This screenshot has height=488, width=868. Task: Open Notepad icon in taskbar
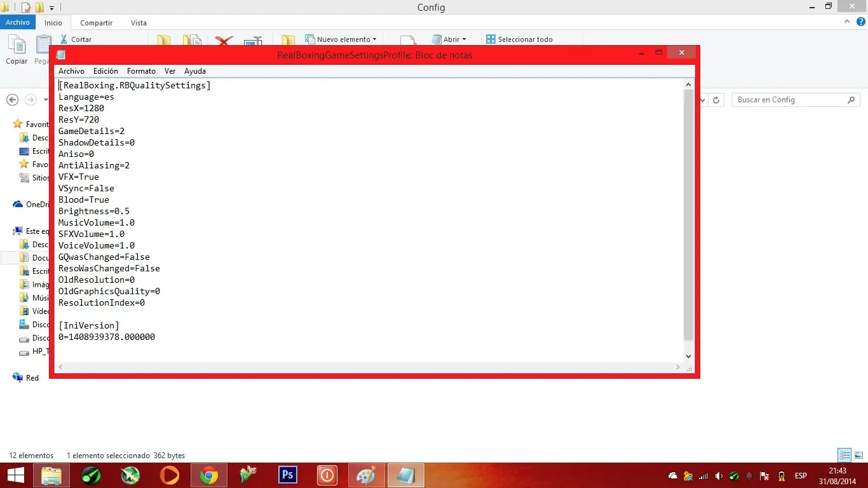pos(405,475)
